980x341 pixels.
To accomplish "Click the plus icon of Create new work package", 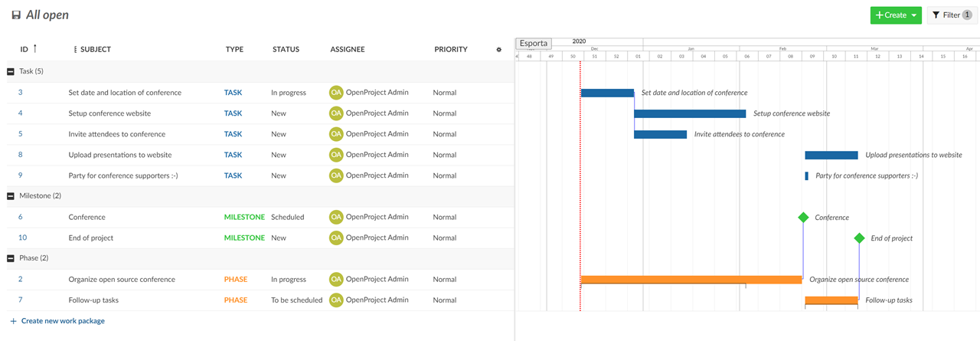I will [x=13, y=321].
